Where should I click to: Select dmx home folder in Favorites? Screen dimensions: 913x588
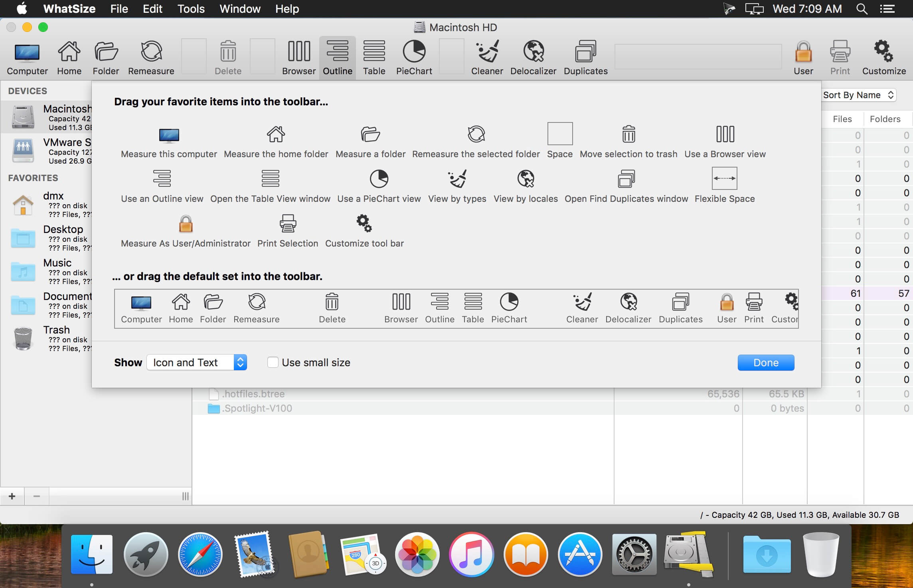[x=46, y=204]
